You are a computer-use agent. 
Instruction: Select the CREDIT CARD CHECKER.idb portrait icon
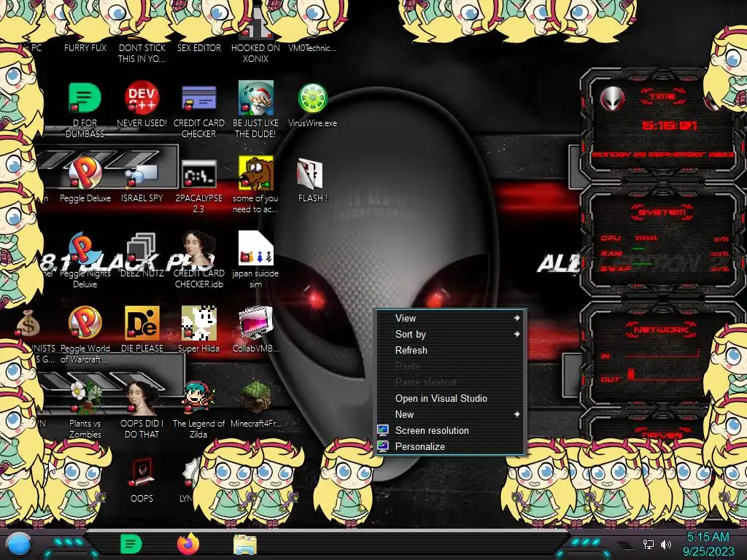[x=198, y=249]
